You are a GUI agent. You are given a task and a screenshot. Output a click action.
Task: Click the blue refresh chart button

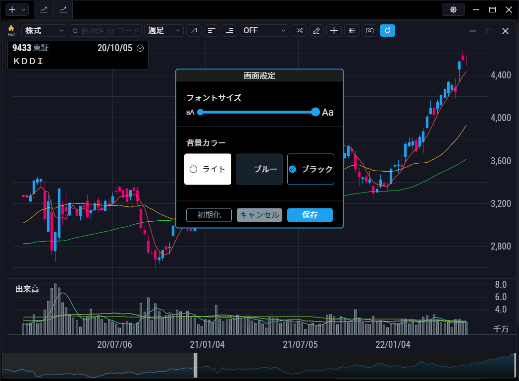pyautogui.click(x=387, y=31)
